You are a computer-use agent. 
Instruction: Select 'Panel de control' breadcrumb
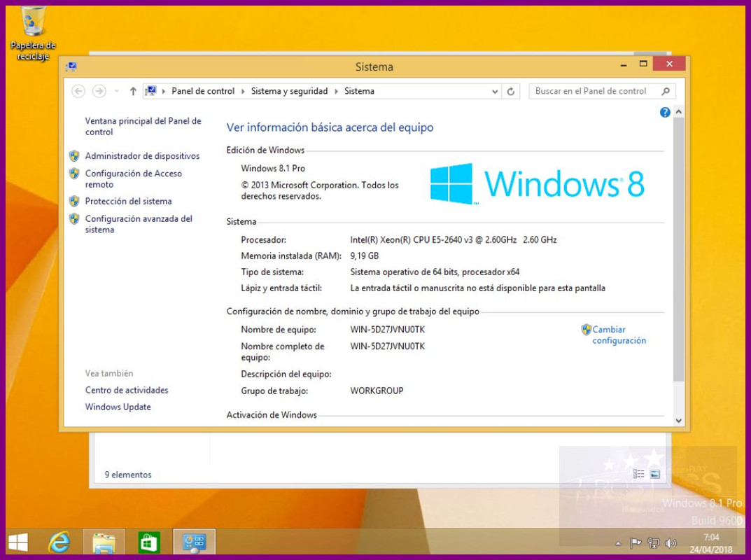click(203, 91)
